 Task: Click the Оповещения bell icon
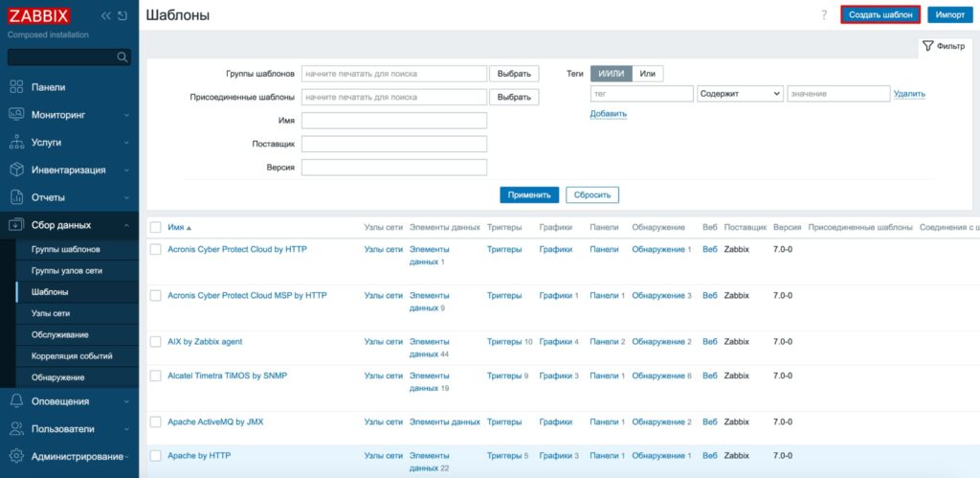click(16, 401)
